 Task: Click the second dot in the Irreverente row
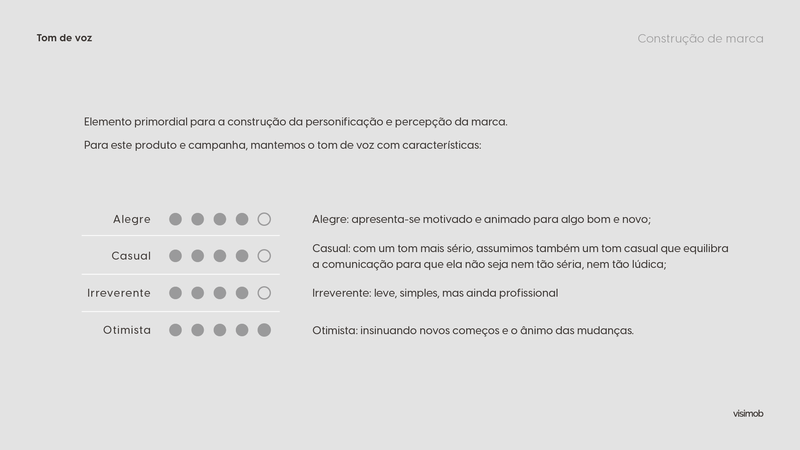[197, 293]
